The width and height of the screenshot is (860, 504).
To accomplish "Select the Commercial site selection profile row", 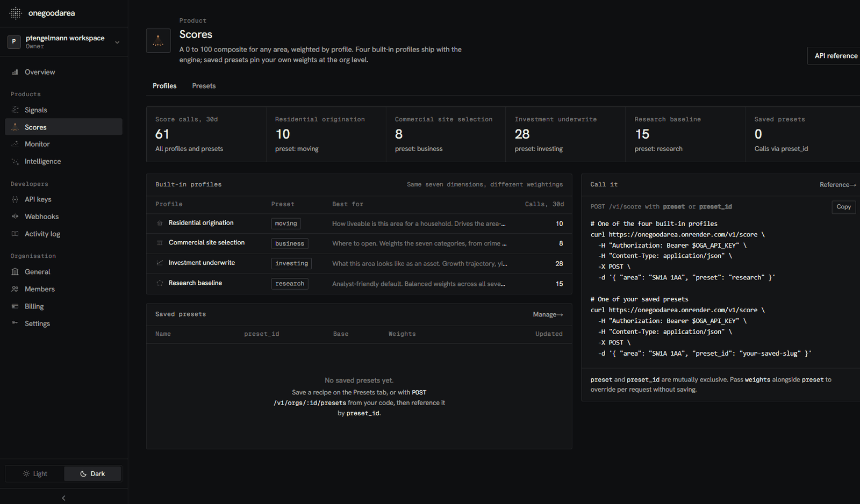I will [x=359, y=243].
